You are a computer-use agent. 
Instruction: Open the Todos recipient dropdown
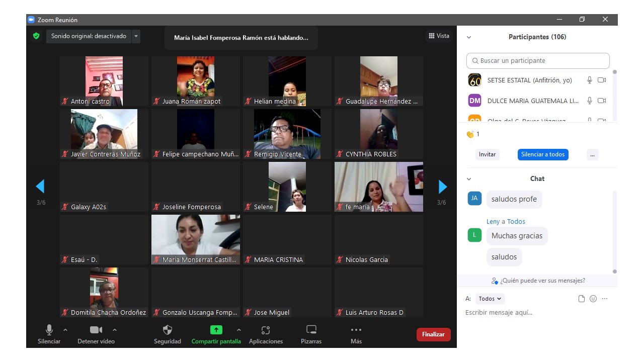pyautogui.click(x=490, y=299)
